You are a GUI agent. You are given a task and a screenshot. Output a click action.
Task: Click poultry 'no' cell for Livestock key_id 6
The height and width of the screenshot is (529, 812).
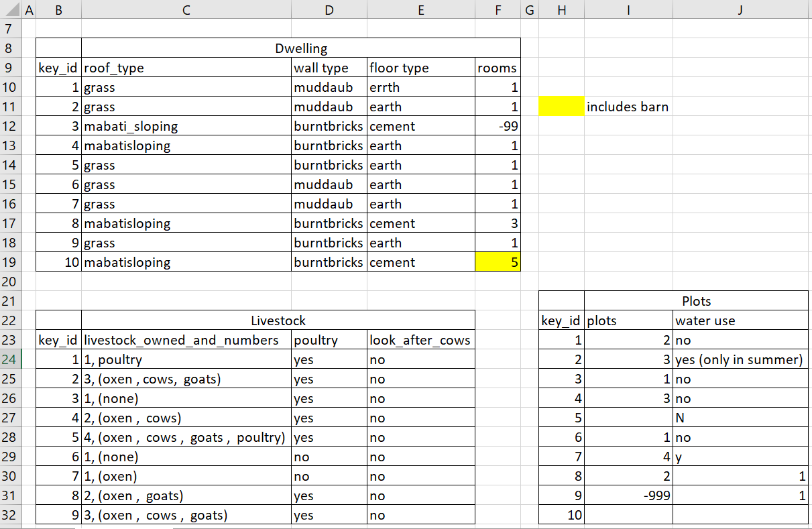click(x=329, y=457)
